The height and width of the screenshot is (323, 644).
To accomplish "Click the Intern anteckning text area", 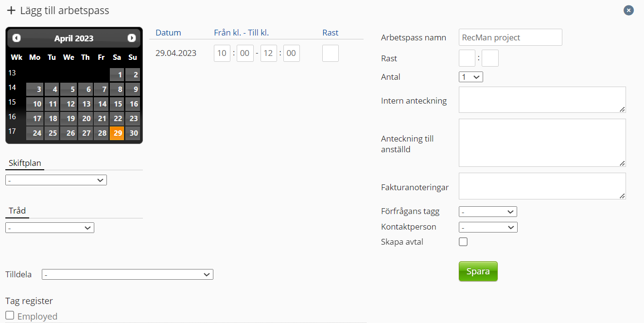I will coord(542,100).
